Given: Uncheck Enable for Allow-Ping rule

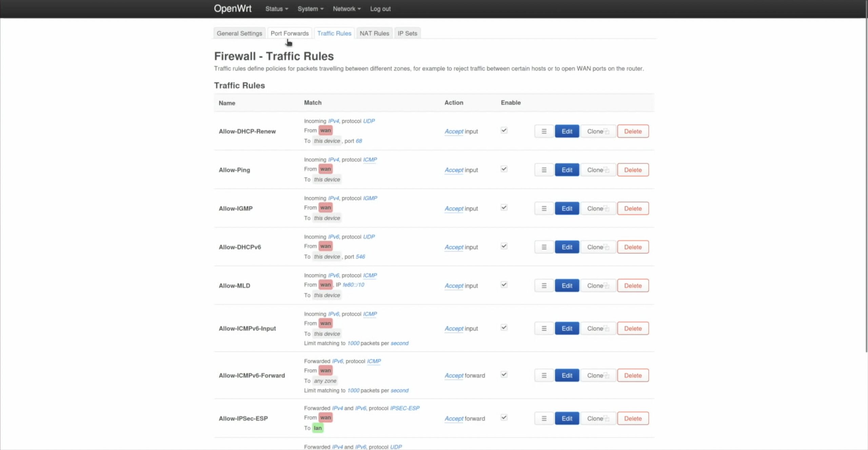Looking at the screenshot, I should [504, 169].
